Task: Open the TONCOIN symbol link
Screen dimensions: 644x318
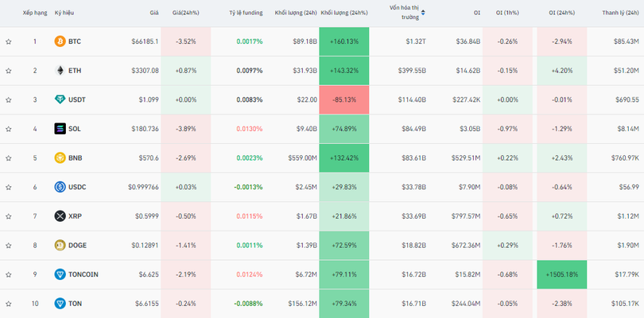Action: click(83, 275)
